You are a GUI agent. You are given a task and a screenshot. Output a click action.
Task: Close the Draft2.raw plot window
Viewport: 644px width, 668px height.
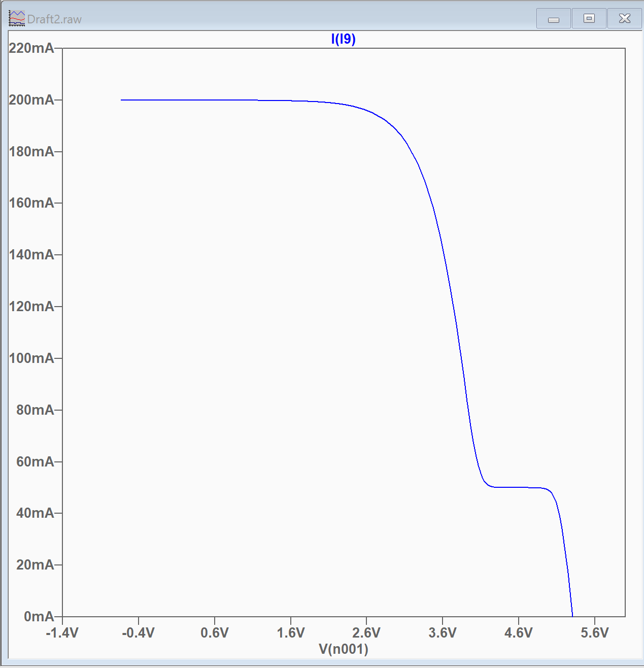pos(625,19)
